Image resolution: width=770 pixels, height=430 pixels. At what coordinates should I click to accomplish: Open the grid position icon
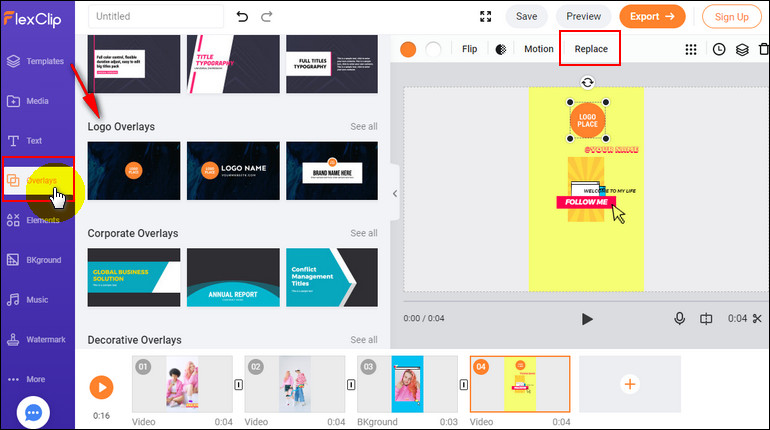(x=691, y=49)
